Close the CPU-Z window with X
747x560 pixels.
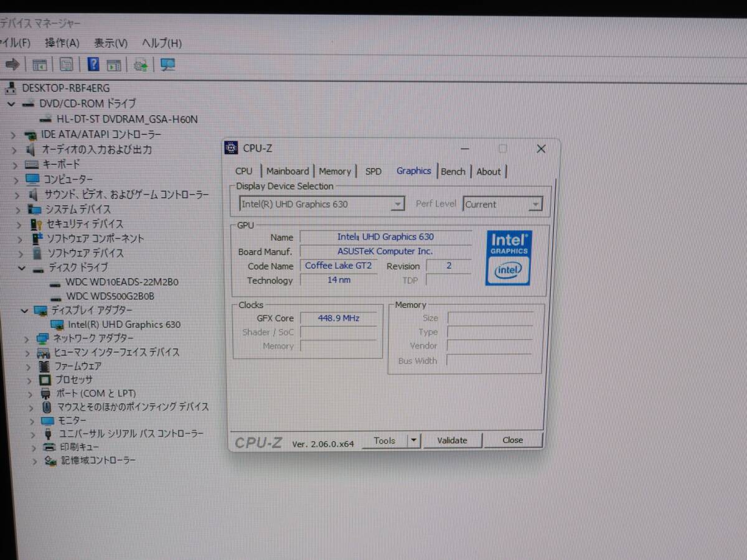point(541,149)
